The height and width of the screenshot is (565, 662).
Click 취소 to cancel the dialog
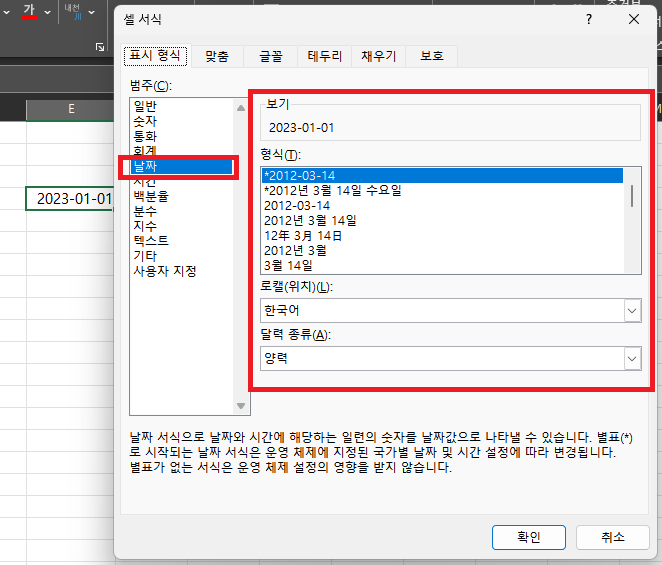coord(612,537)
